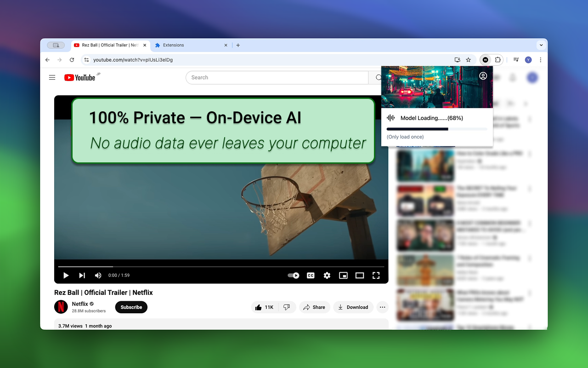Expand the tab search chevron
The height and width of the screenshot is (368, 588).
[541, 45]
